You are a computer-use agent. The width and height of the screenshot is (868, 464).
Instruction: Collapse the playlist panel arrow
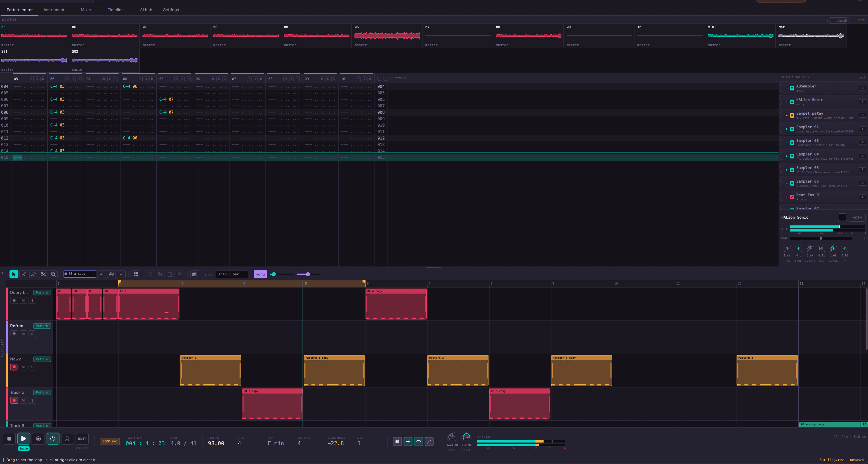(2, 273)
